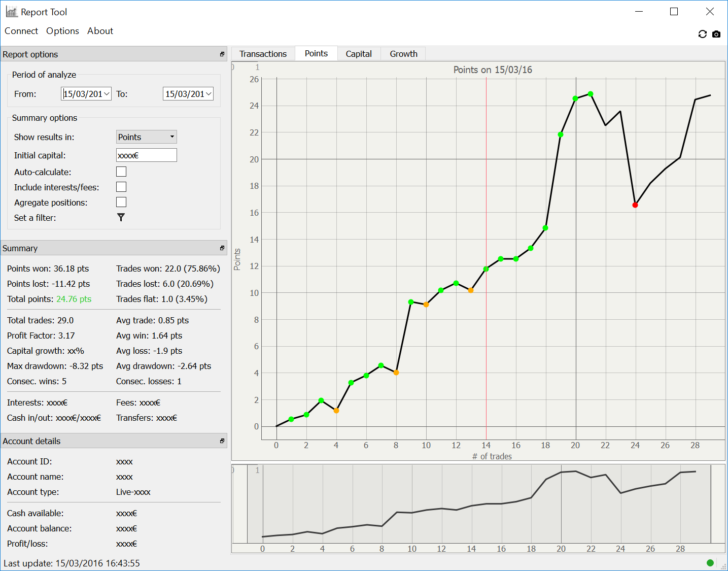Toggle the Agregate positions checkbox
The image size is (728, 571).
click(x=121, y=203)
